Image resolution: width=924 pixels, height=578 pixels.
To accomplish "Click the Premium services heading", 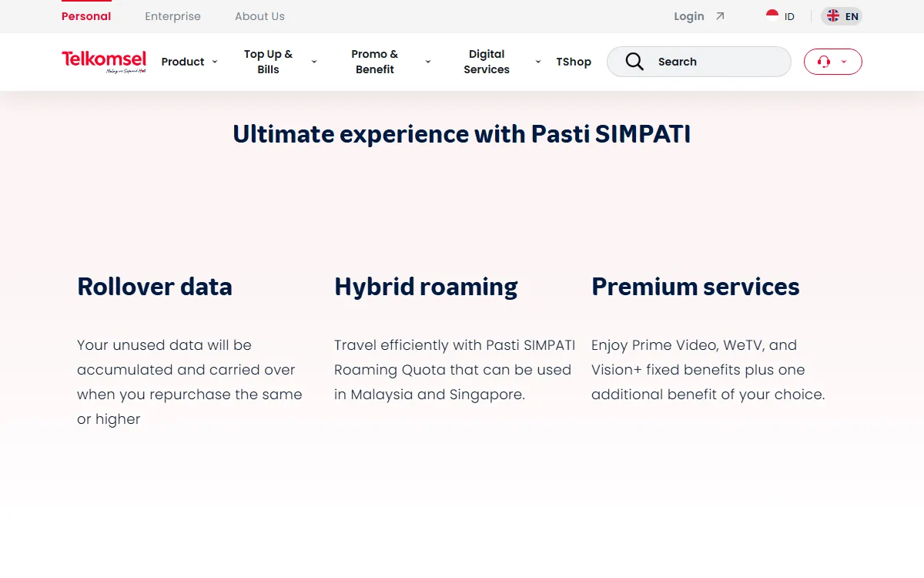I will click(x=695, y=287).
